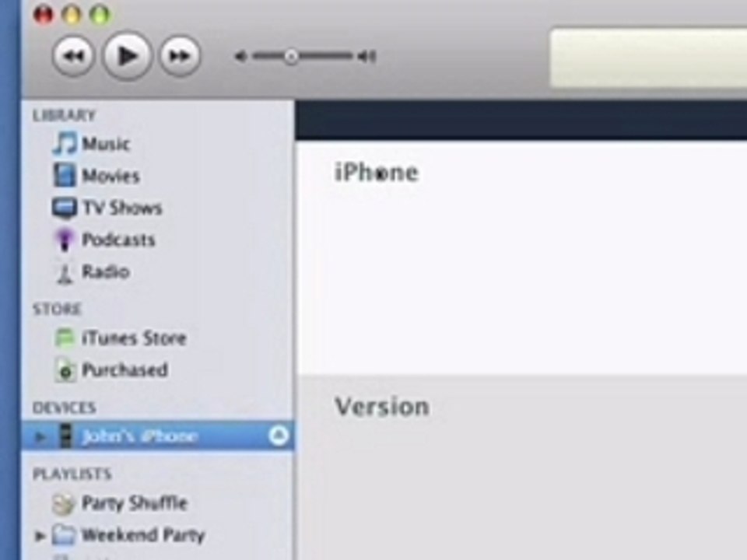Click the Play button

pyautogui.click(x=127, y=56)
